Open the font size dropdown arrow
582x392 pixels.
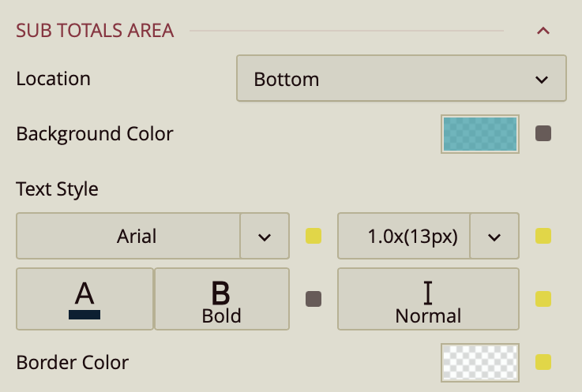click(494, 236)
